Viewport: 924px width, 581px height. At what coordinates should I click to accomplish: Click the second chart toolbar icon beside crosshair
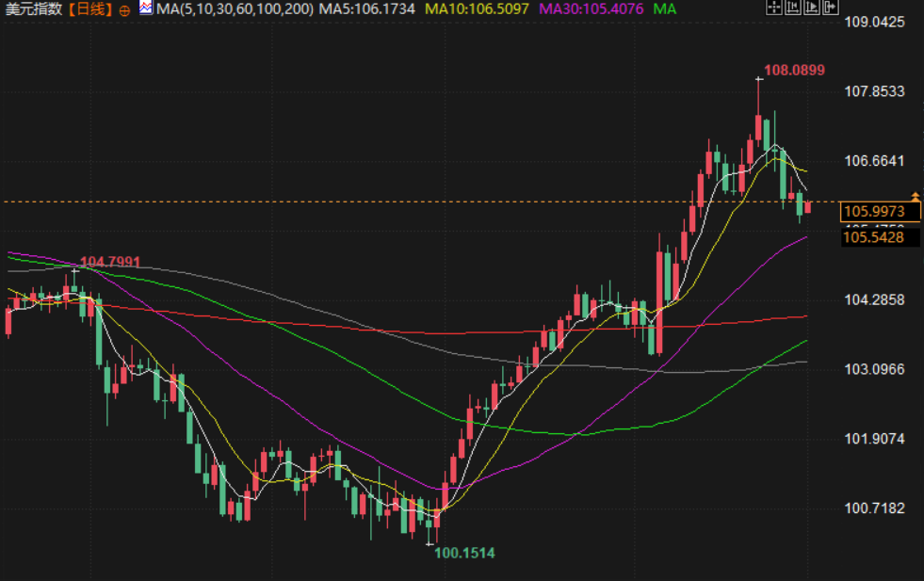pyautogui.click(x=792, y=8)
